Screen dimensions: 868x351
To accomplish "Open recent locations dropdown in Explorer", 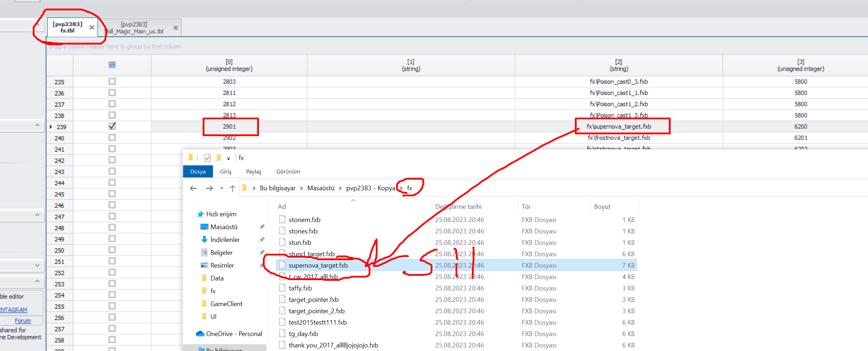I will 222,188.
